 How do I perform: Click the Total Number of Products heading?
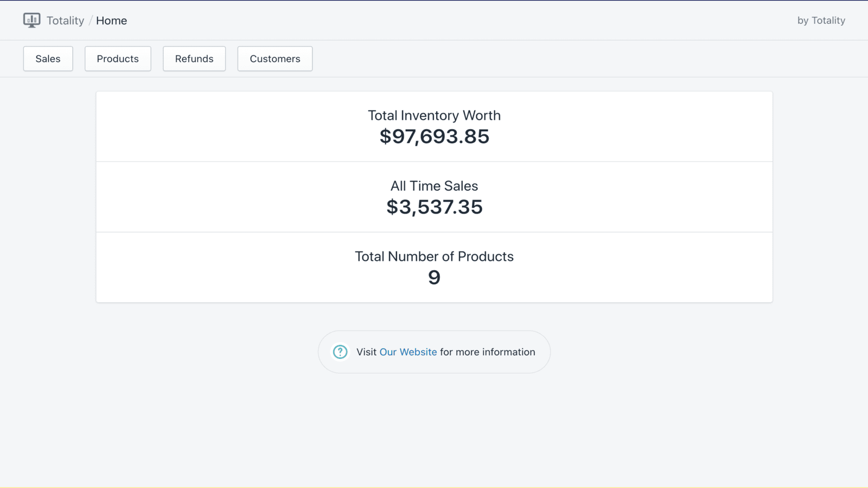[434, 256]
